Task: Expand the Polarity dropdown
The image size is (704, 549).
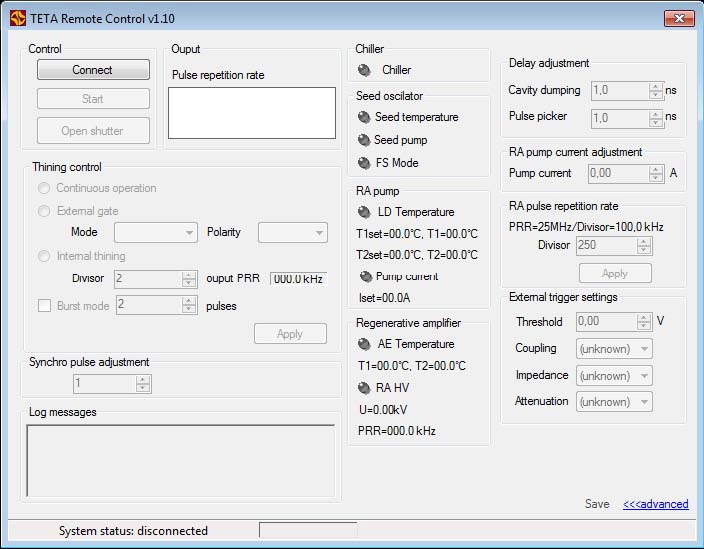Action: click(x=292, y=232)
